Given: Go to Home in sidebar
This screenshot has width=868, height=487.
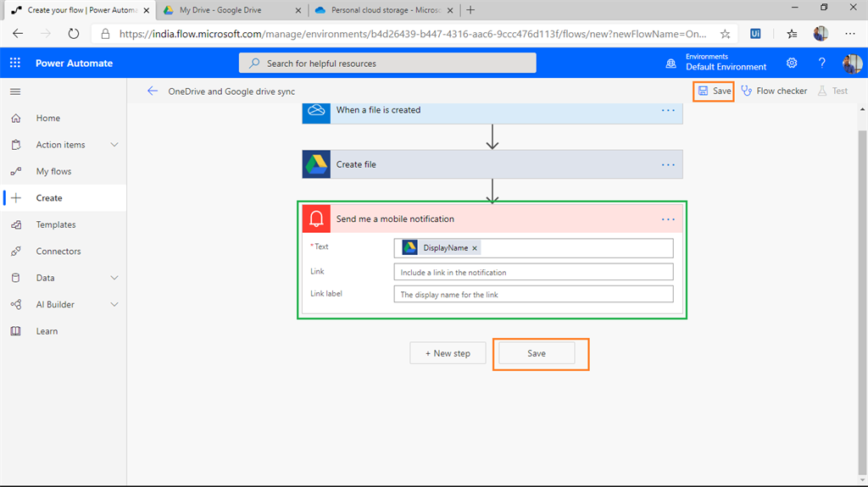Looking at the screenshot, I should pyautogui.click(x=48, y=118).
